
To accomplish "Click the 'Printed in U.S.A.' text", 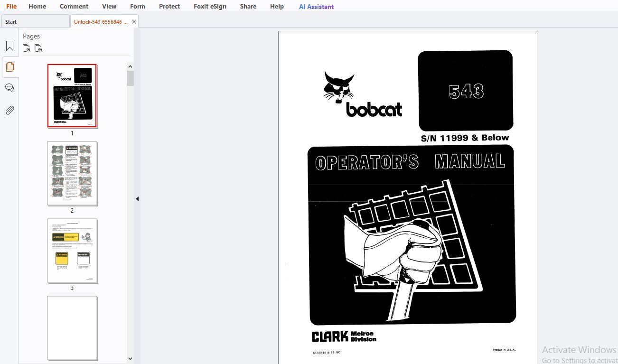I will 504,350.
